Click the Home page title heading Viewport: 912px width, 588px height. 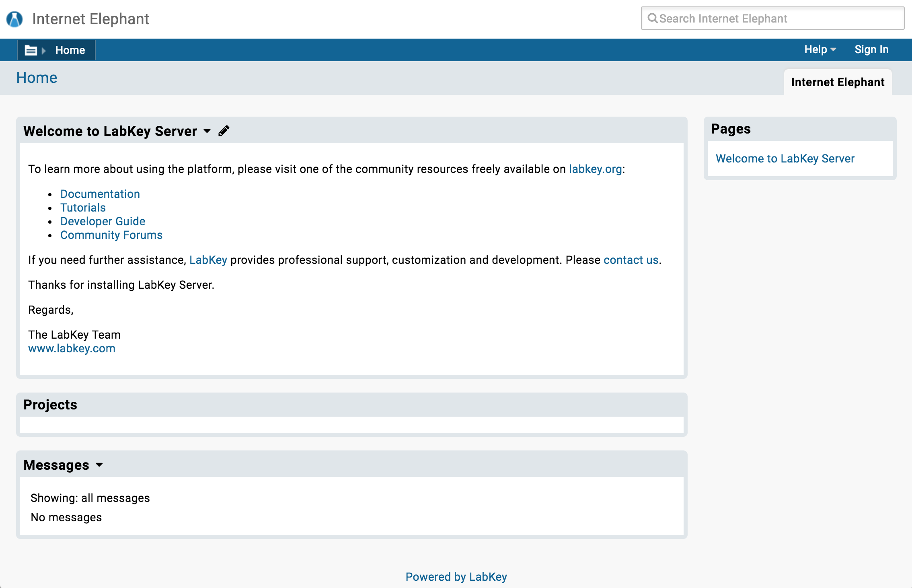[x=37, y=78]
